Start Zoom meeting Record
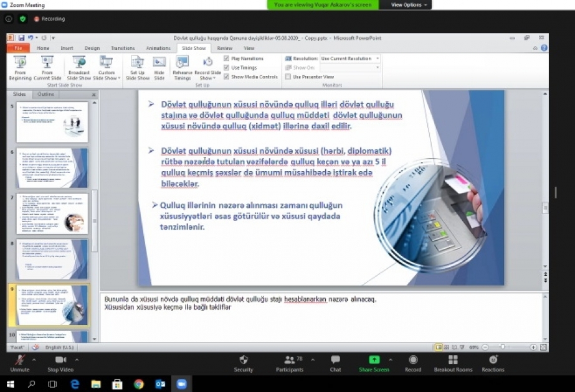Screen dimensions: 575x392 (x=413, y=363)
